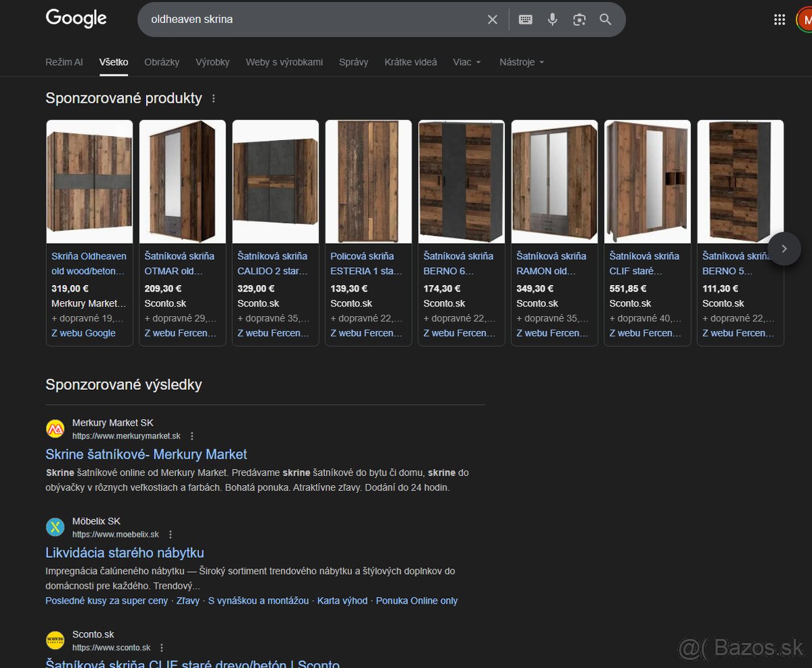Open Likvidácia starého nábytku link
812x668 pixels.
point(125,553)
